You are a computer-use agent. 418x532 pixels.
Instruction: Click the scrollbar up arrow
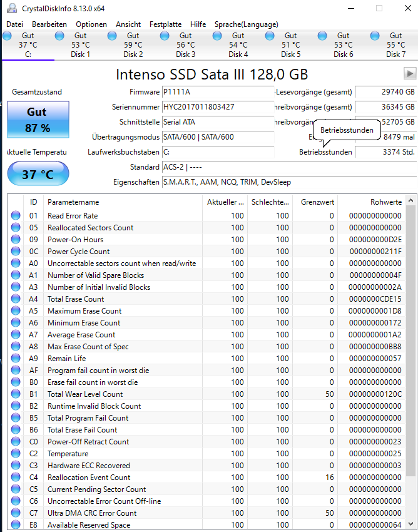(410, 200)
